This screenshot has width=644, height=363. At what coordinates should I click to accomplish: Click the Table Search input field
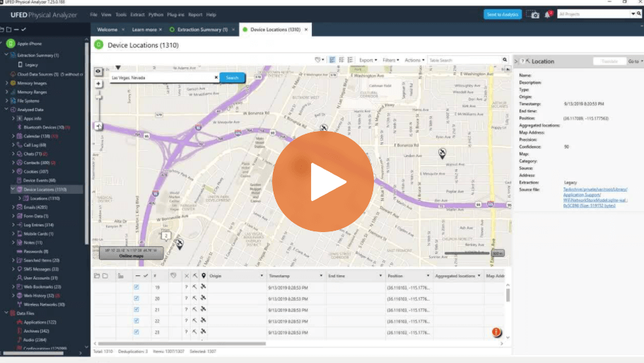point(464,60)
